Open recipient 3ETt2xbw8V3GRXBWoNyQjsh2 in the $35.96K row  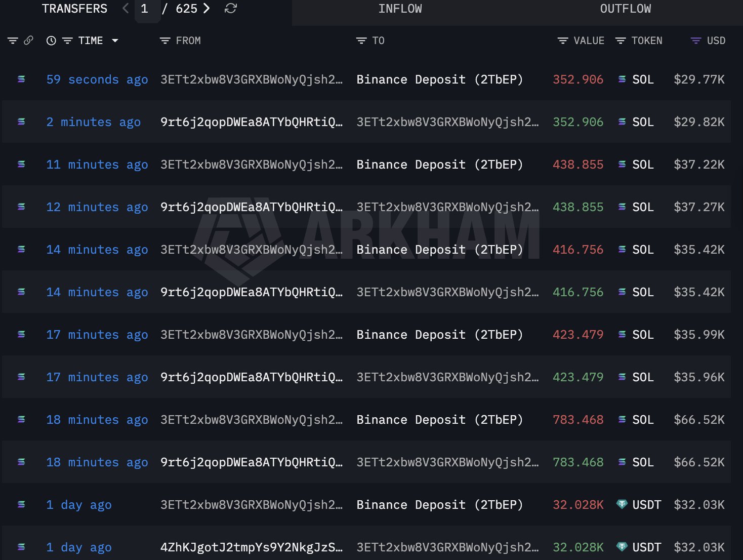click(x=448, y=377)
